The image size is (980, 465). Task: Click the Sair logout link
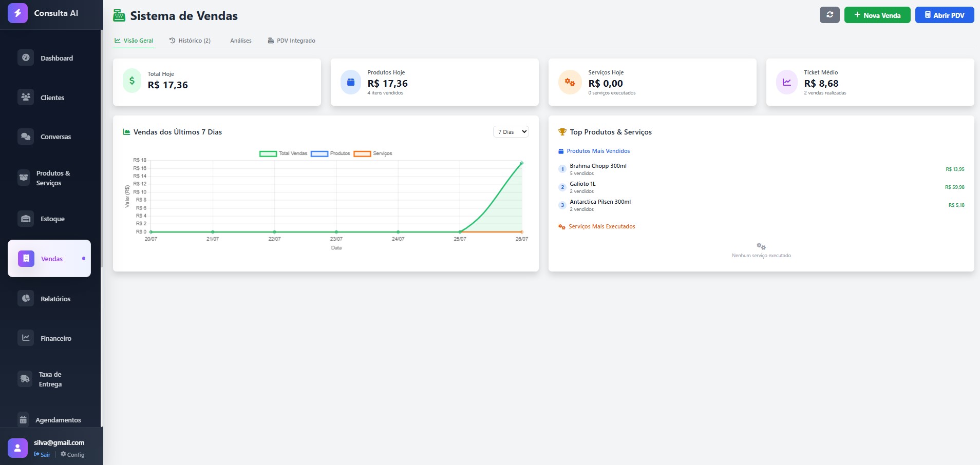(42, 455)
